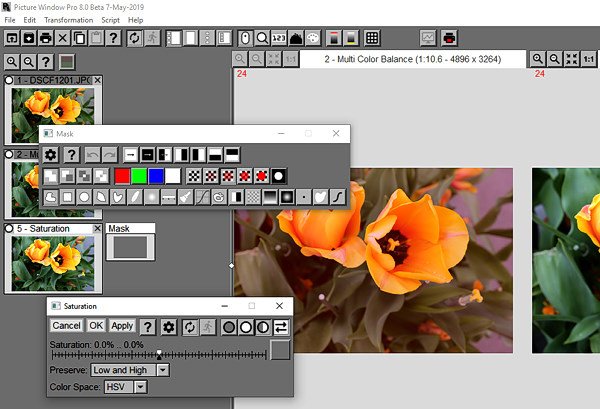The image size is (600, 409).
Task: Select half-filled circle preview mode in Saturation
Action: coord(262,327)
